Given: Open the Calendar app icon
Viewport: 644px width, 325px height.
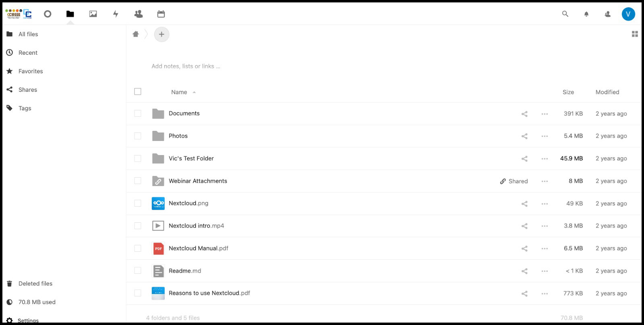Looking at the screenshot, I should (x=161, y=14).
